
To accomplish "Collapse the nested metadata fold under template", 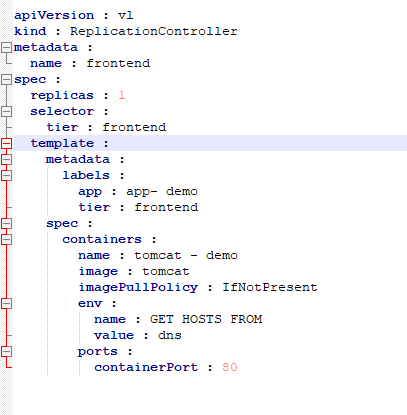I will pos(6,159).
